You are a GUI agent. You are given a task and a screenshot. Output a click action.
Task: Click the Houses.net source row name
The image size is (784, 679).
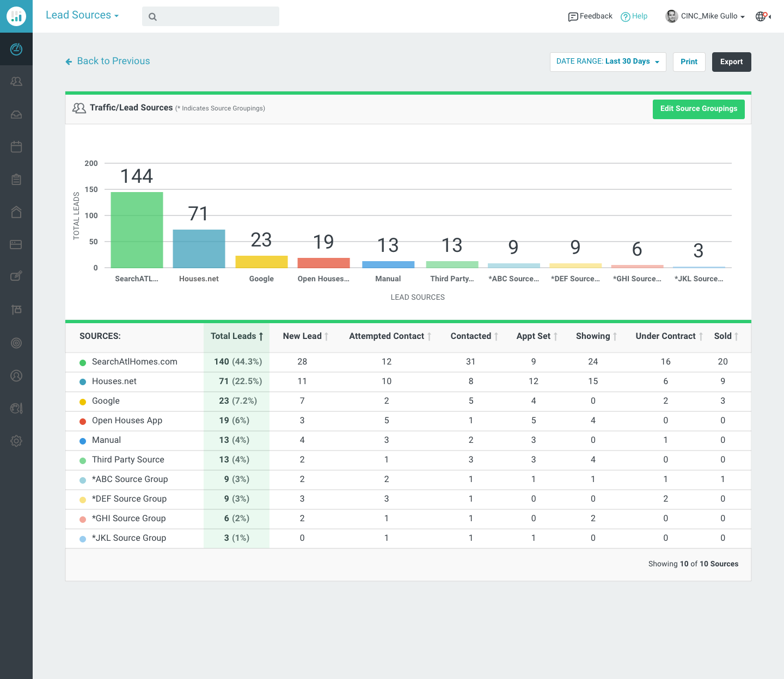(114, 381)
